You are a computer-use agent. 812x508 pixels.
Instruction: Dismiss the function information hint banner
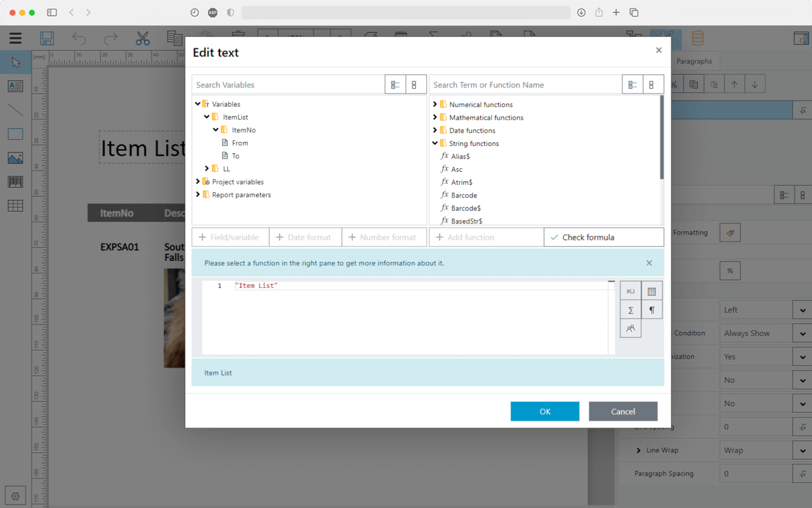(x=649, y=262)
